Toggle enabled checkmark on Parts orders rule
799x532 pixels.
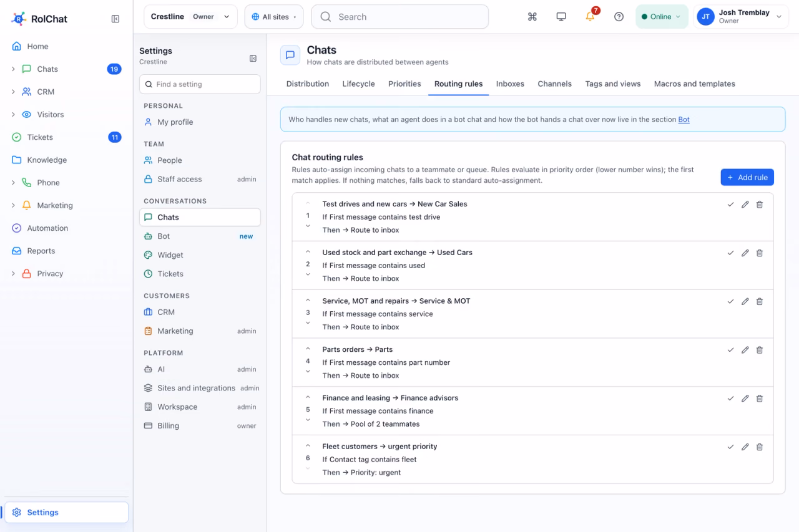tap(730, 350)
